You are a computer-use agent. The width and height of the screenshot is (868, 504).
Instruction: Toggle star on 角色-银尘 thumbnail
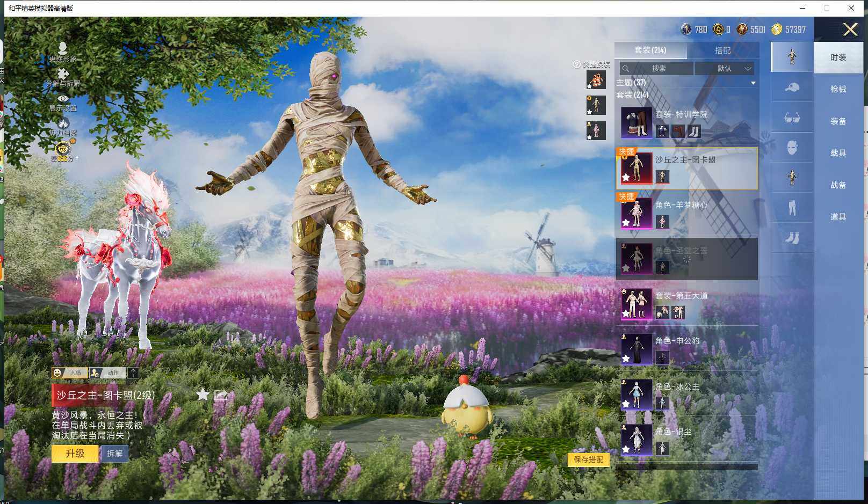click(x=626, y=449)
